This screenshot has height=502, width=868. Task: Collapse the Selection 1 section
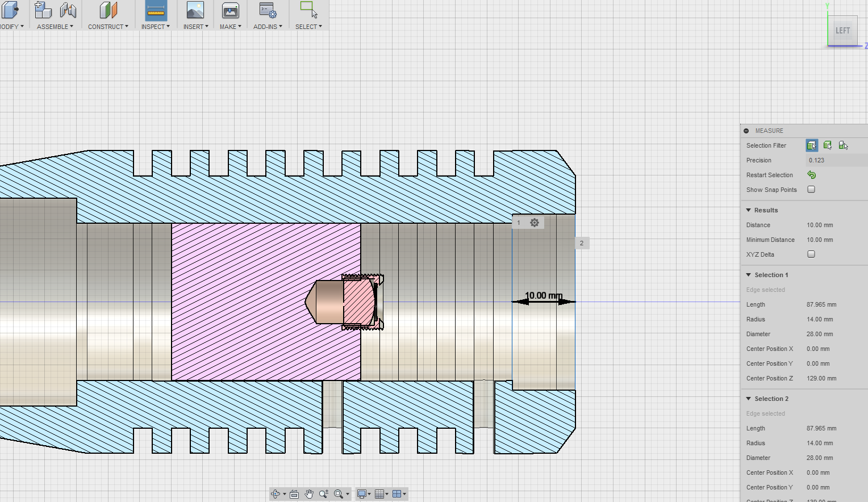(749, 275)
